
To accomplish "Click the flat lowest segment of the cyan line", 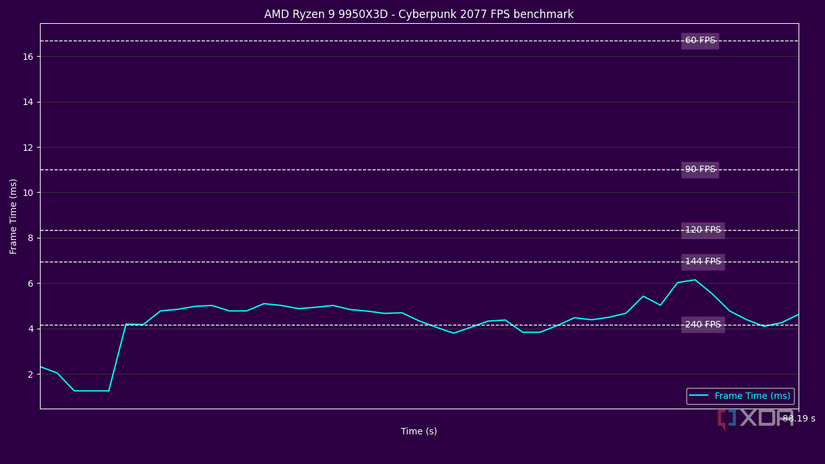I will (92, 391).
